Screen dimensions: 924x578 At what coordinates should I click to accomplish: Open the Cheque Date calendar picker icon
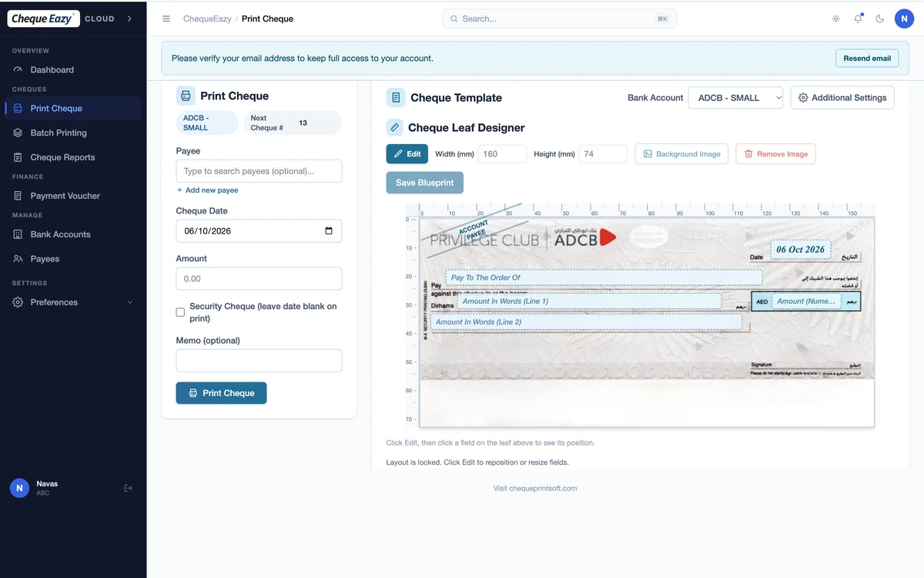pyautogui.click(x=329, y=231)
